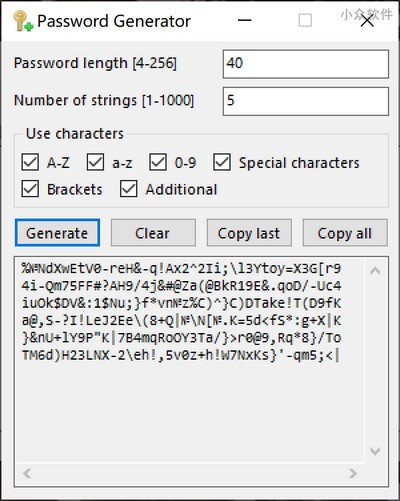Viewport: 400px width, 501px height.
Task: Toggle the a-z lowercase checkbox
Action: pyautogui.click(x=95, y=162)
